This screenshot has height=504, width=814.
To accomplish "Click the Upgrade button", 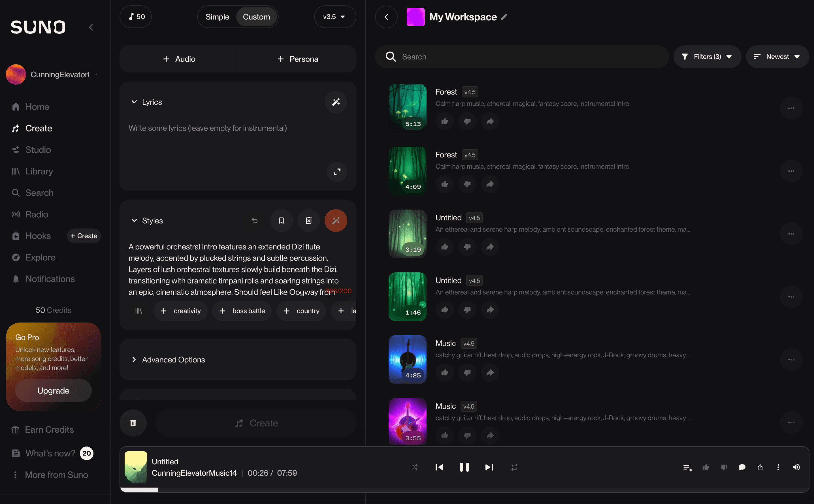I will 53,391.
